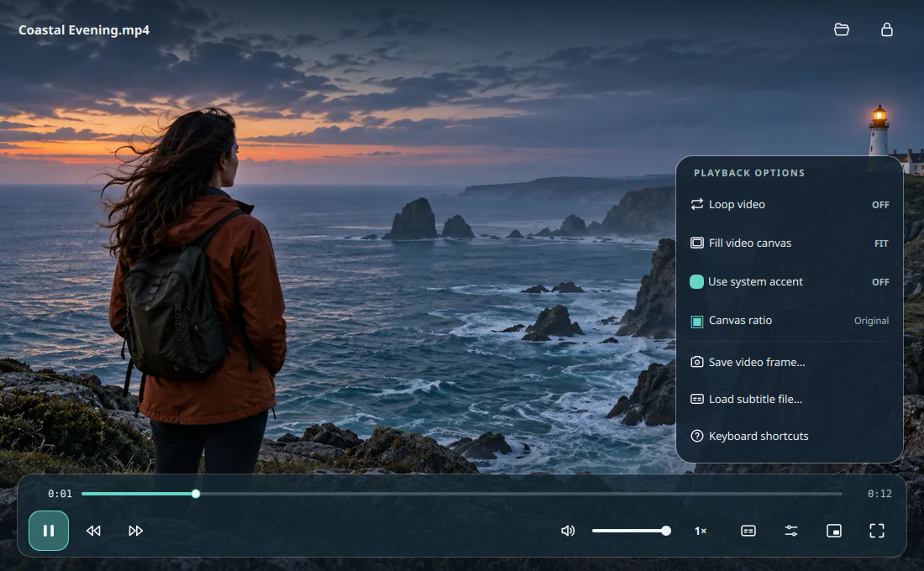Viewport: 924px width, 571px height.
Task: Click the elapsed time 0:01
Action: (x=60, y=494)
